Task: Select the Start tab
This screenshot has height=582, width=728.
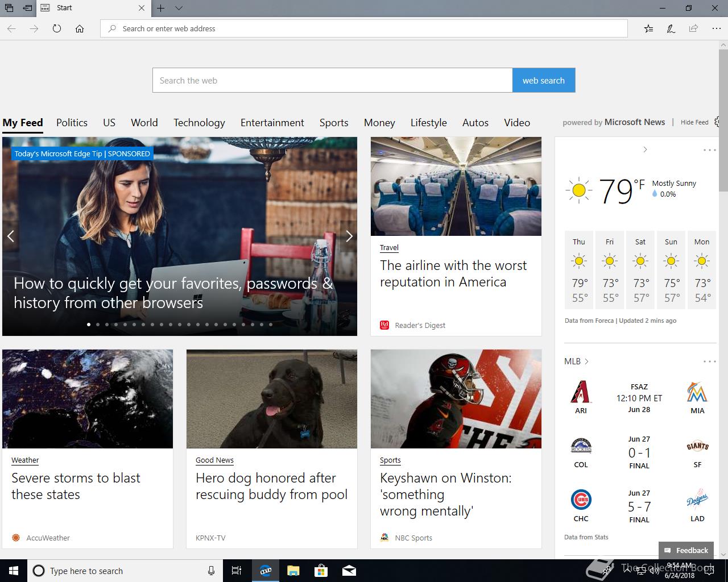Action: (x=94, y=8)
